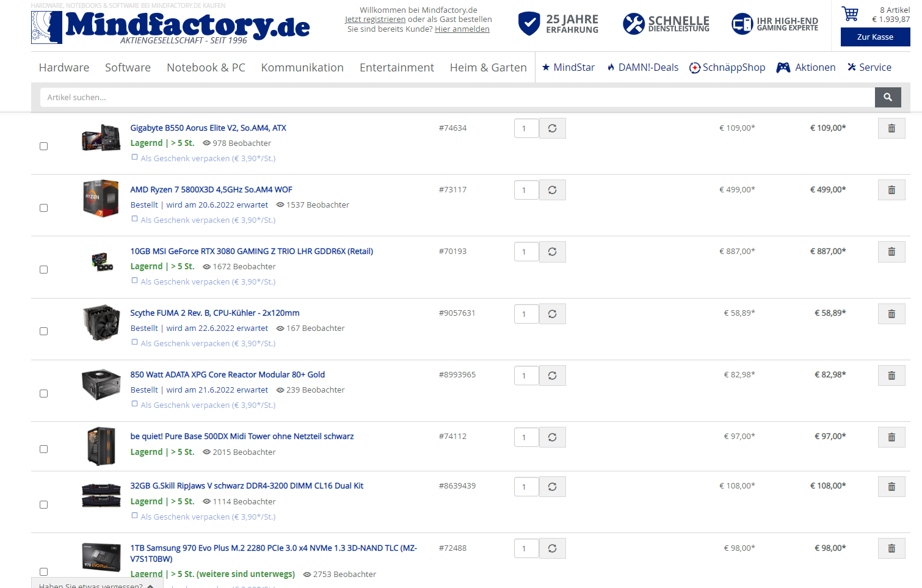
Task: Refresh quantity for ADATA XPG Core Reactor
Action: pos(552,376)
